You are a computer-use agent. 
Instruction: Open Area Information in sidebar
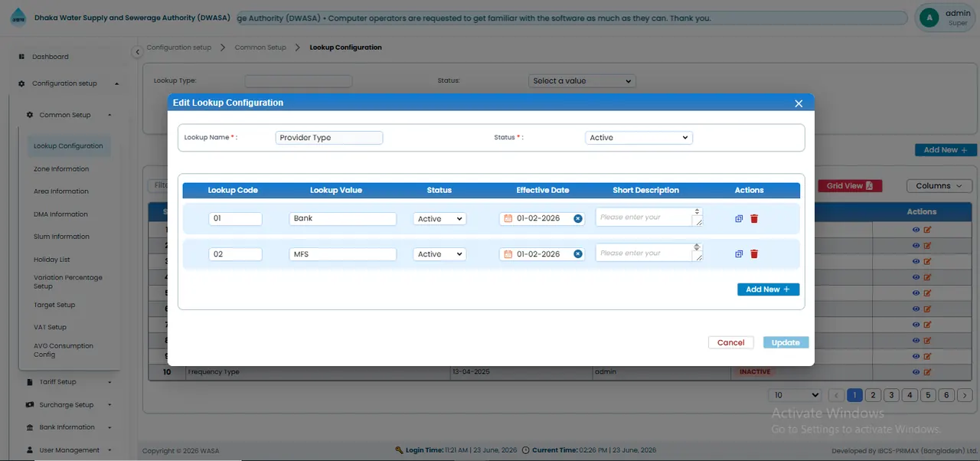[x=61, y=191]
